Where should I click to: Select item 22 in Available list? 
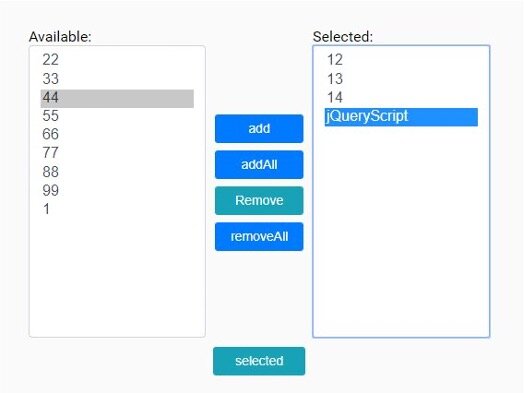117,60
